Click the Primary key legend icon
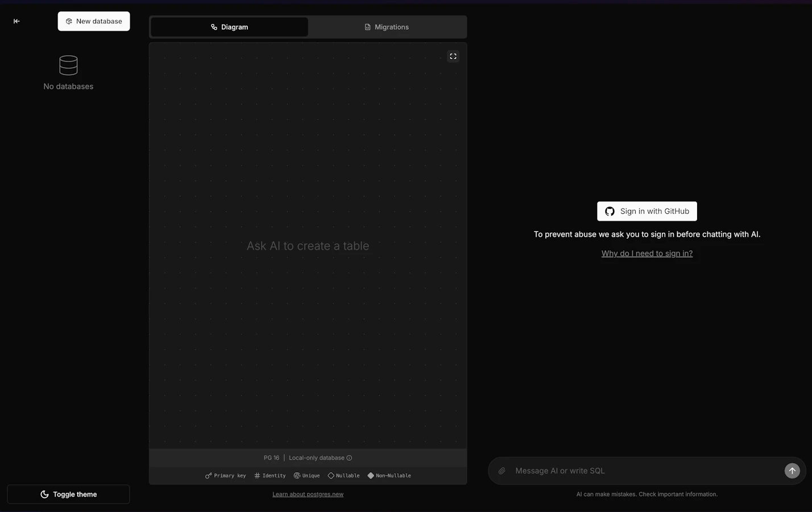This screenshot has width=812, height=512. pos(207,475)
